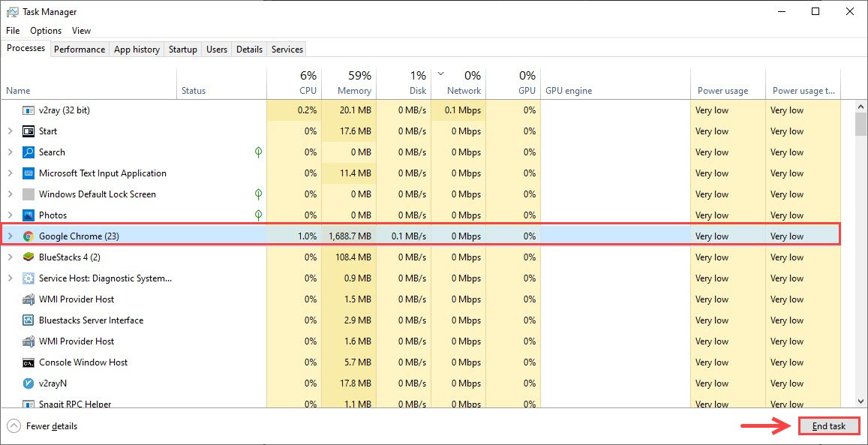This screenshot has height=445, width=868.
Task: Click the Microsoft Text Input Application icon
Action: 29,173
